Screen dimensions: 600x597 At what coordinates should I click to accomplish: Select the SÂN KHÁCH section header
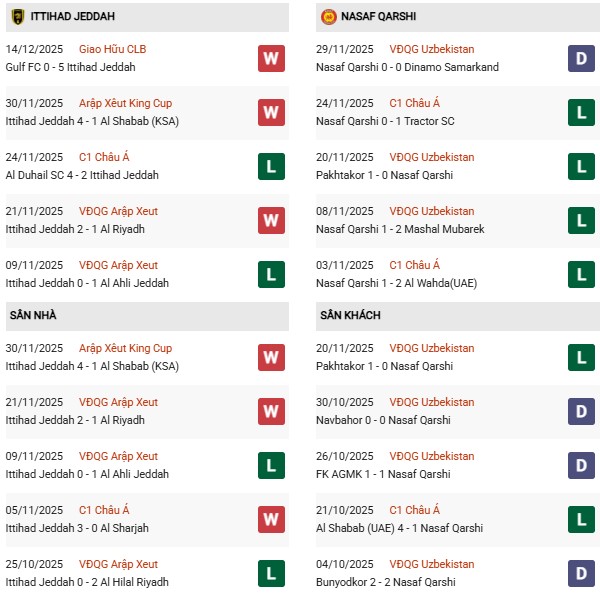click(350, 315)
